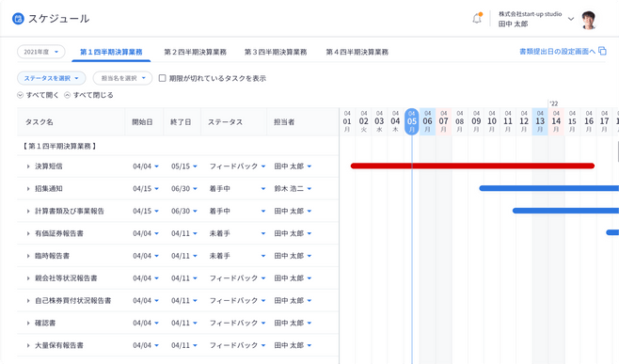Screen dimensions: 619x364
Task: Expand the company account chevron
Action: tap(571, 19)
